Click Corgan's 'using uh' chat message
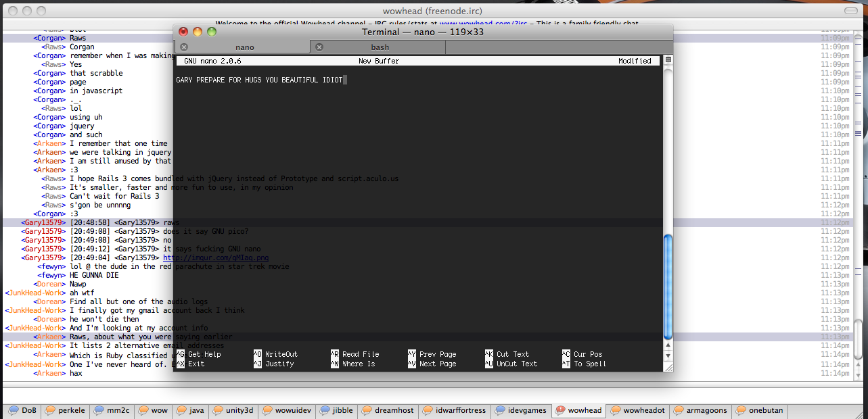 (86, 117)
